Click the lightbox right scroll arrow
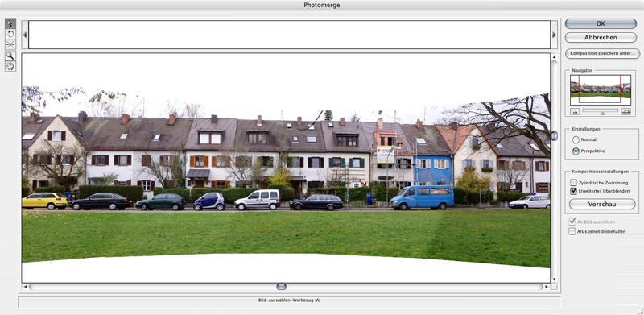 click(x=554, y=35)
